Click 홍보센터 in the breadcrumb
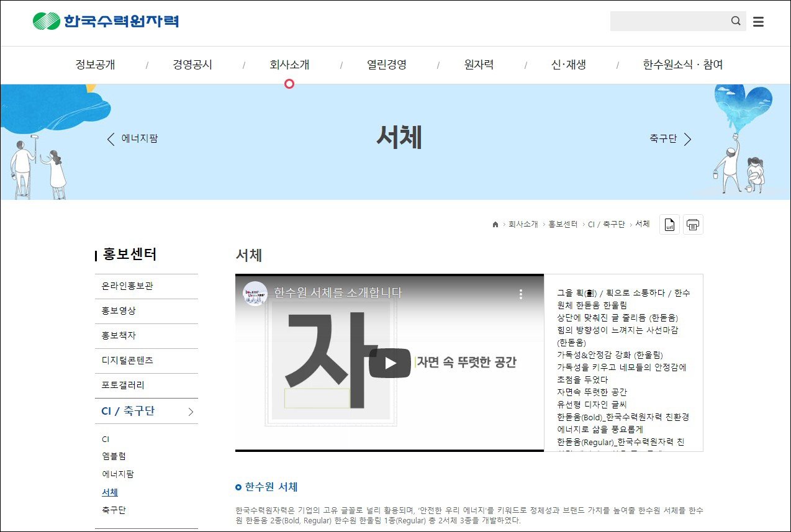 coord(563,225)
